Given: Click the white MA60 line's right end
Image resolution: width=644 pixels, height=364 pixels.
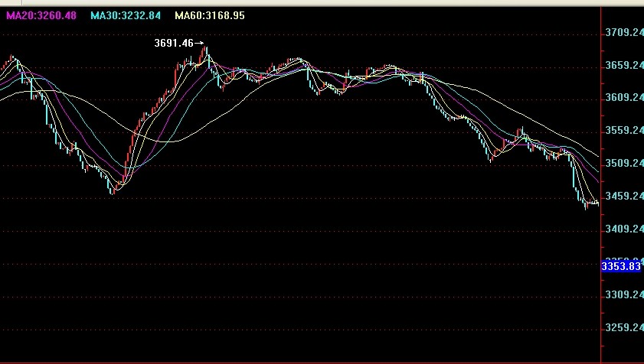Looking at the screenshot, I should (597, 151).
